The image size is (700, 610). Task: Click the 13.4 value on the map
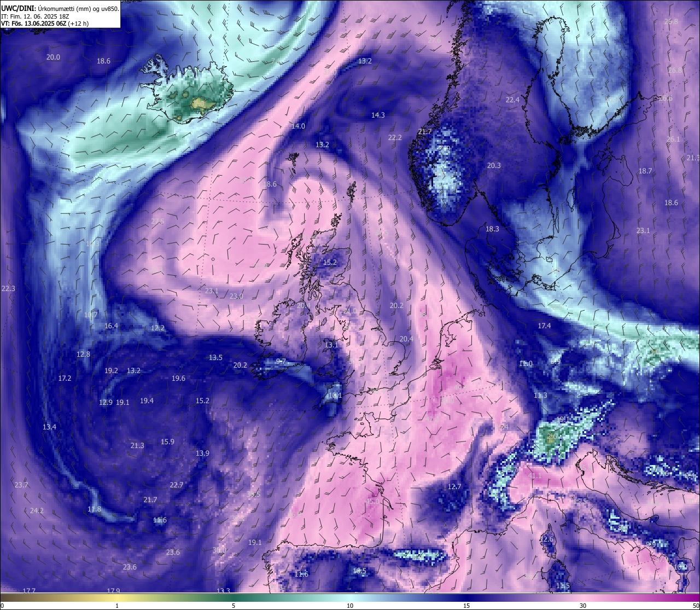click(49, 427)
